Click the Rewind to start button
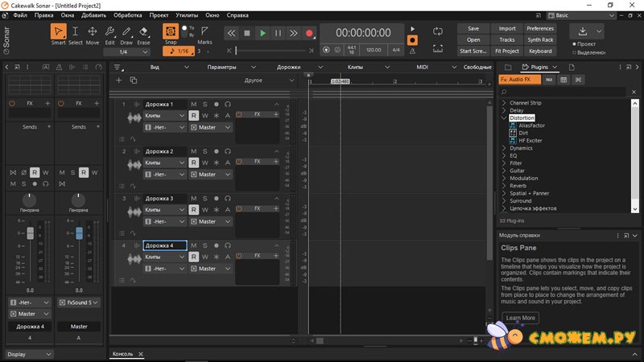The height and width of the screenshot is (362, 644). [232, 33]
